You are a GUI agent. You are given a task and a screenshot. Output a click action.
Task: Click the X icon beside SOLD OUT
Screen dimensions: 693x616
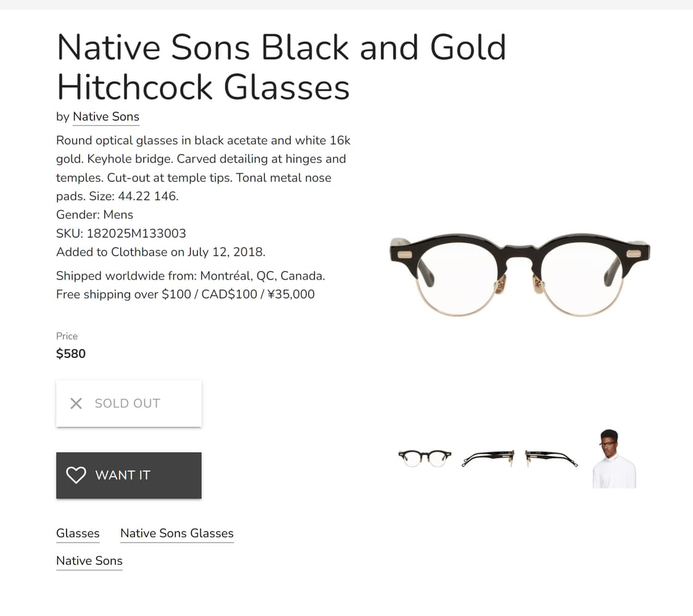point(76,403)
